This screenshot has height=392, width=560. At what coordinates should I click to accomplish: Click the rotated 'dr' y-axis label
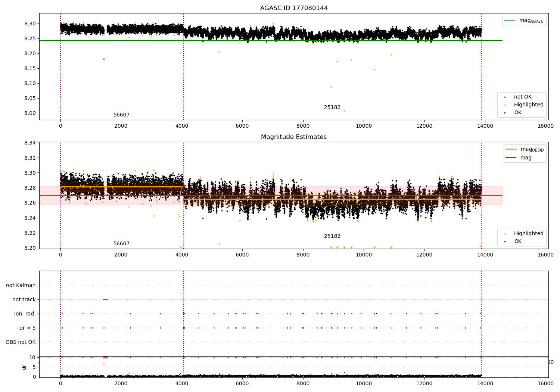(24, 367)
